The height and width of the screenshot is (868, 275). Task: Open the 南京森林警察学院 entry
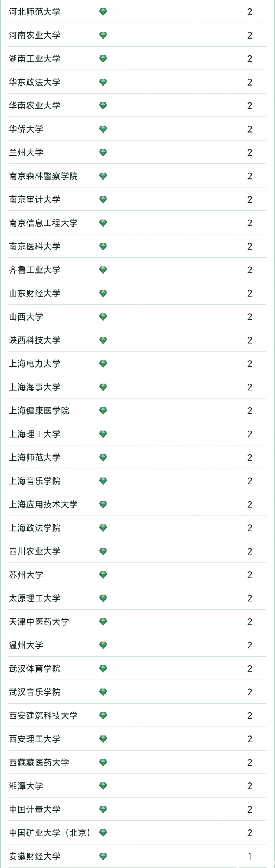coord(43,176)
